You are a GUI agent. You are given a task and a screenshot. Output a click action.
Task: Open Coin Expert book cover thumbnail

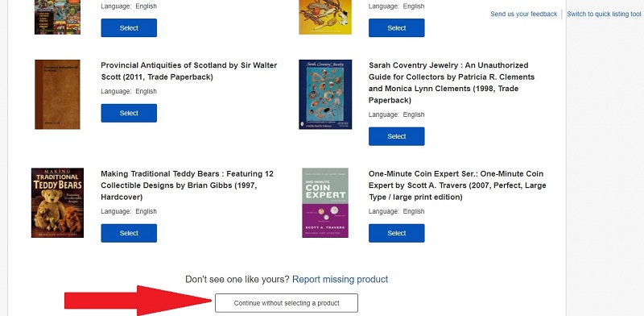[325, 202]
